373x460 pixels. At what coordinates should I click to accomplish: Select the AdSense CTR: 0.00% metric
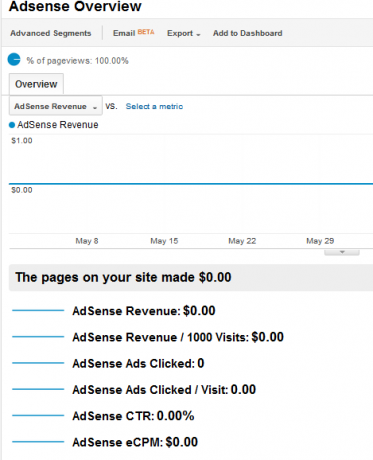click(x=133, y=416)
